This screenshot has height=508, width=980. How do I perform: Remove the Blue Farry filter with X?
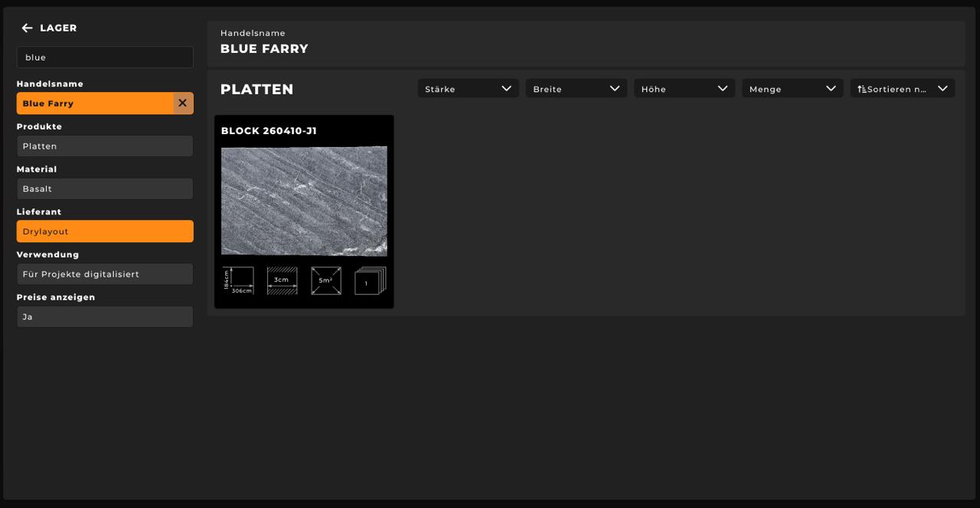pyautogui.click(x=182, y=103)
